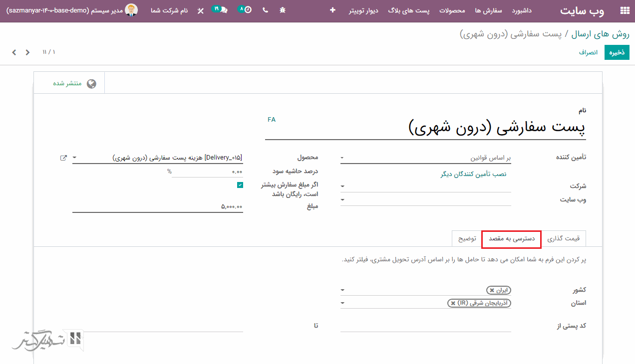The image size is (635, 364).
Task: Click the FA translate button on name field
Action: 272,120
